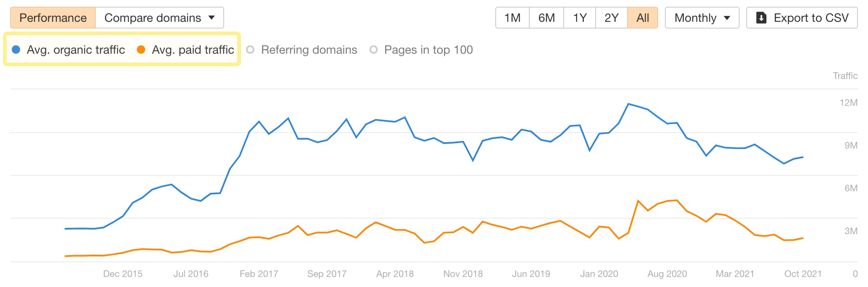
Task: Select the 1Y time range
Action: (580, 18)
